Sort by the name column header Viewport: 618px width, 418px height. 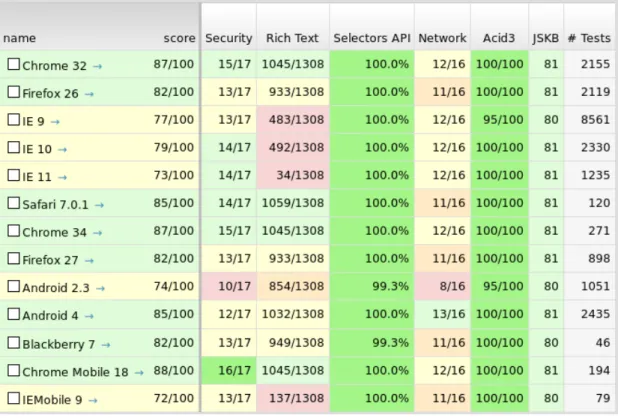click(x=19, y=38)
